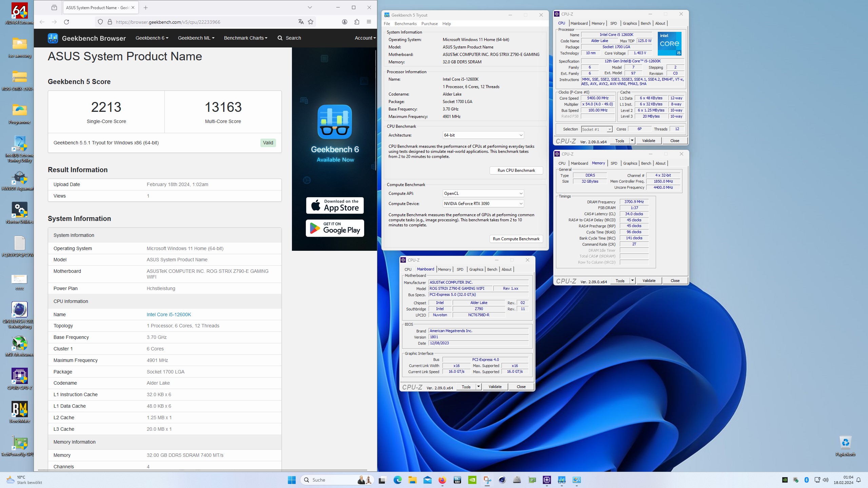Click Search in the Geekbench navbar
The image size is (868, 488).
click(x=289, y=38)
